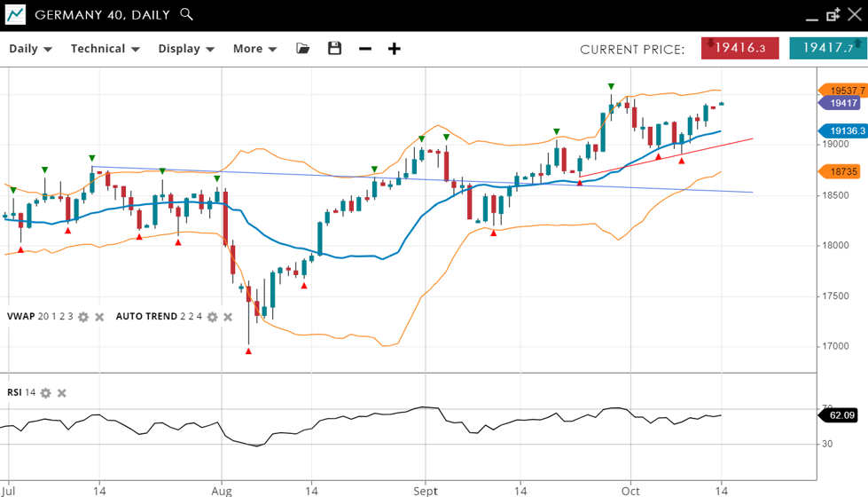The height and width of the screenshot is (497, 868).
Task: Open the saved chart folder icon
Action: [x=303, y=49]
